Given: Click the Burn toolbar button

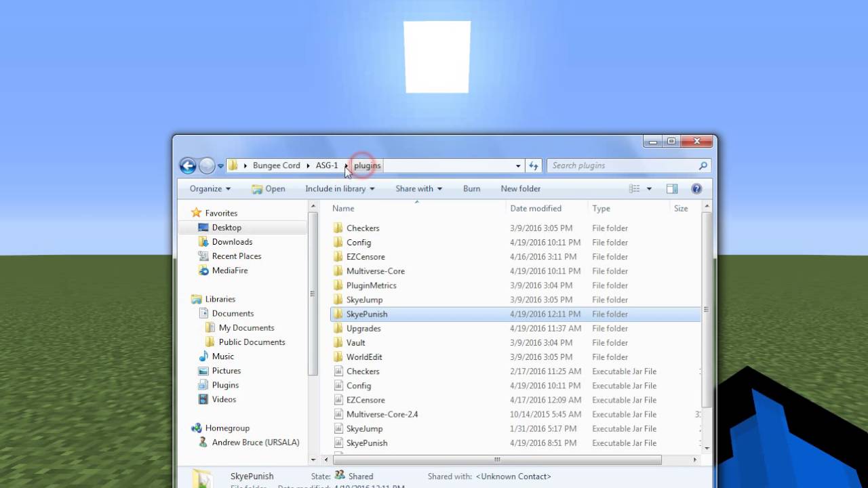Looking at the screenshot, I should click(x=472, y=188).
